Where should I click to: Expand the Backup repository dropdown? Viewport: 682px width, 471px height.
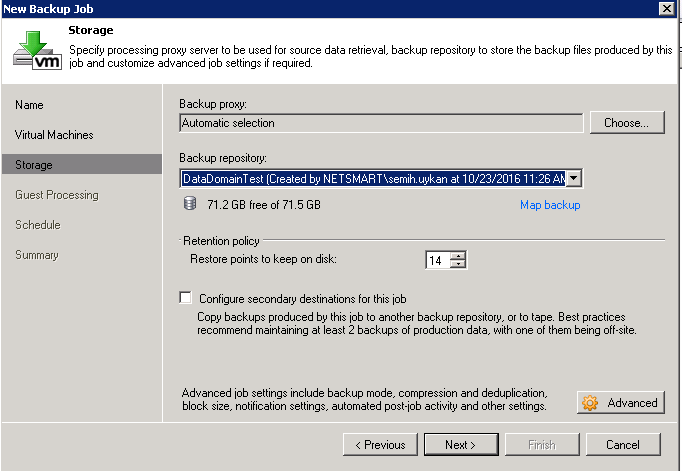574,179
